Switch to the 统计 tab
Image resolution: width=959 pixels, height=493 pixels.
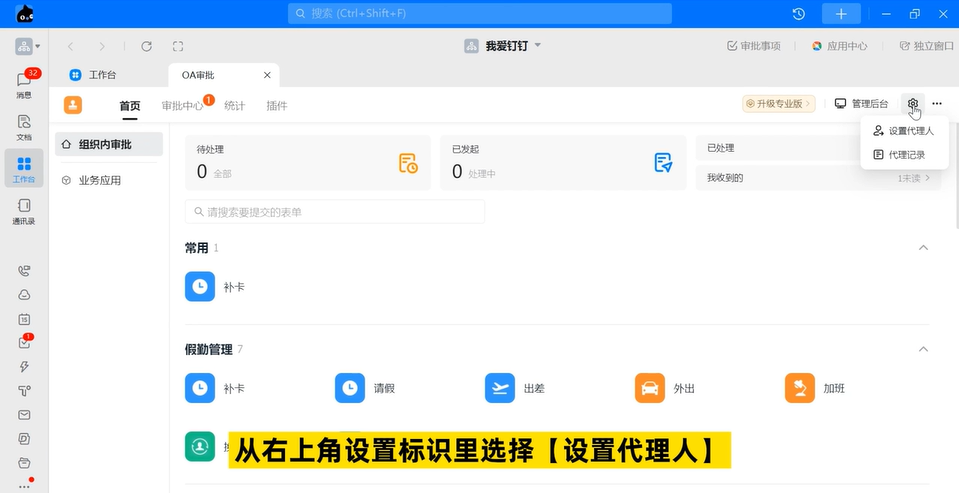(x=234, y=106)
